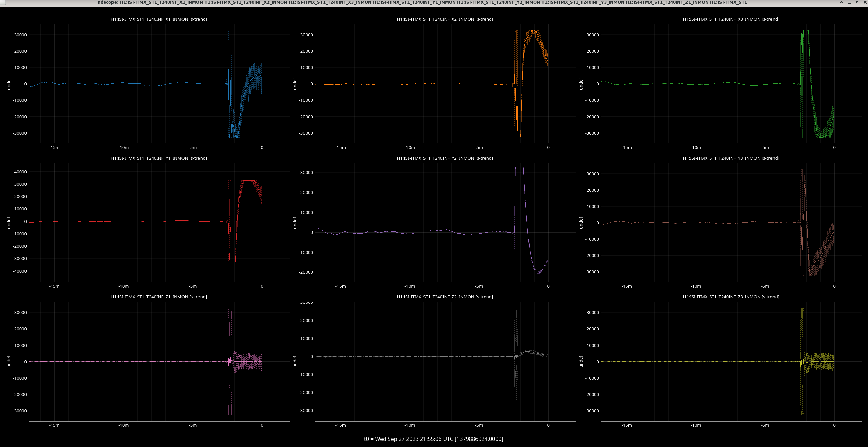Click the -5m x-axis tick under Z1_INMON plot
Viewport: 868px width, 447px height.
pyautogui.click(x=193, y=425)
